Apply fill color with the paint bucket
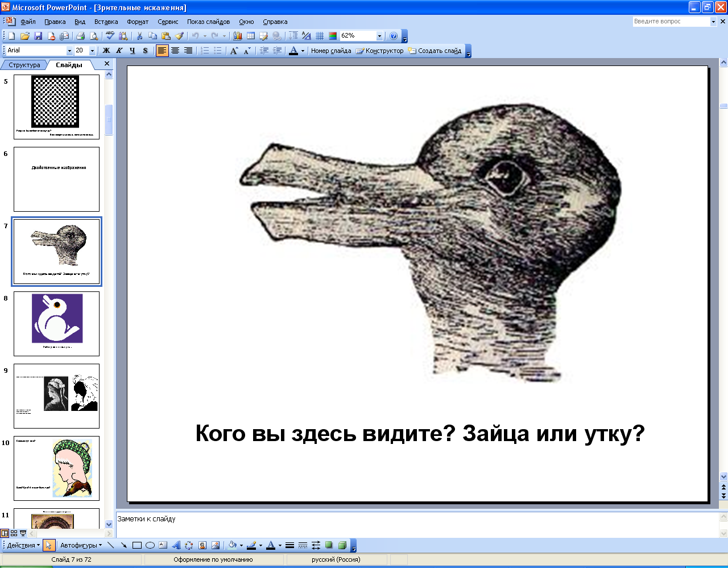Image resolution: width=728 pixels, height=568 pixels. tap(232, 545)
